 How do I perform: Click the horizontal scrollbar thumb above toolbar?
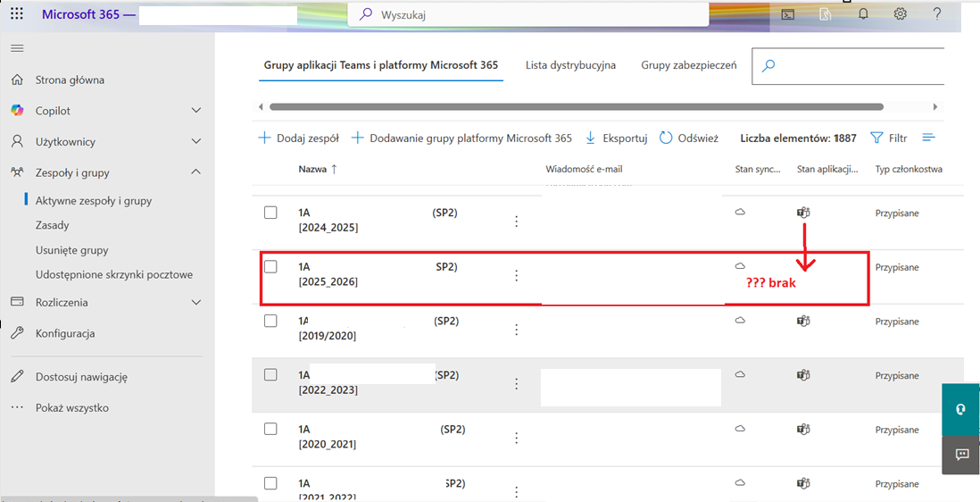point(577,107)
